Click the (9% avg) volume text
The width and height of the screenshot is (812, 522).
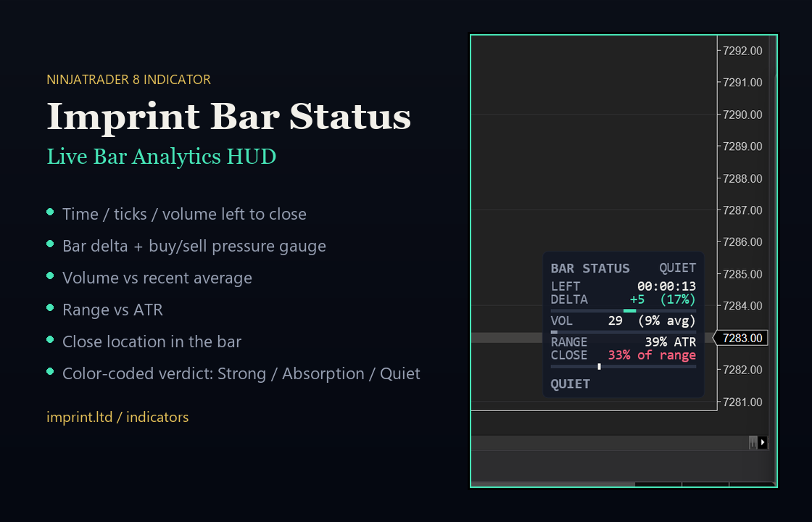[667, 320]
